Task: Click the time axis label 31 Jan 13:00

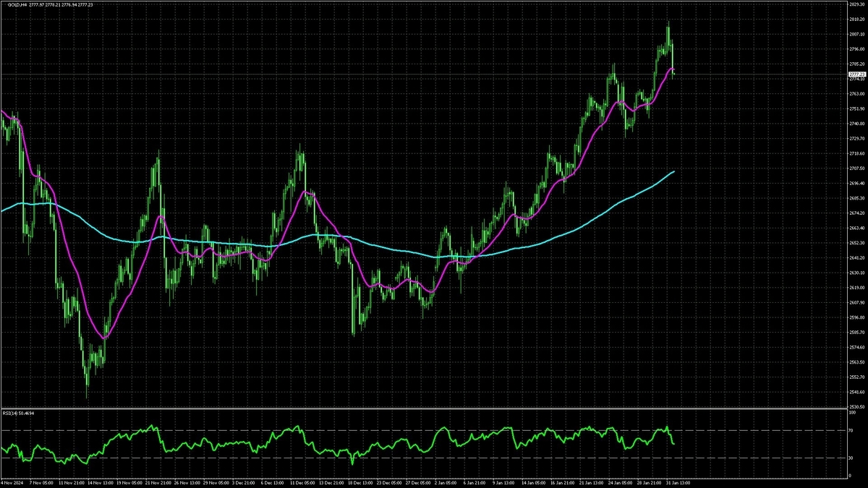Action: tap(678, 482)
